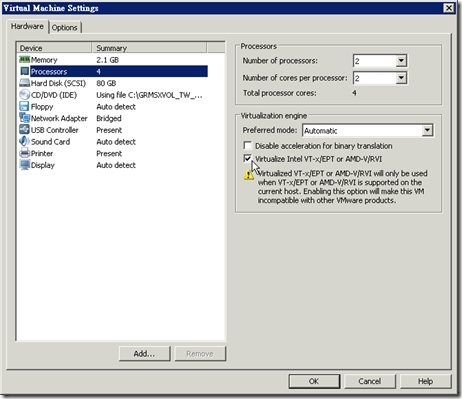Select the Hard Disk (SCSI) label
The width and height of the screenshot is (462, 399).
(x=58, y=83)
